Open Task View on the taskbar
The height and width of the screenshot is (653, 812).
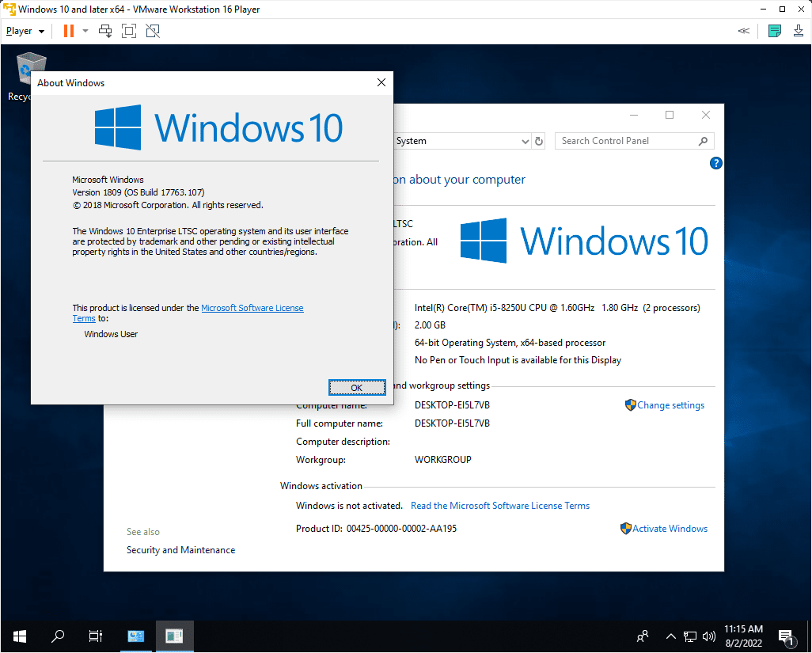[x=96, y=636]
